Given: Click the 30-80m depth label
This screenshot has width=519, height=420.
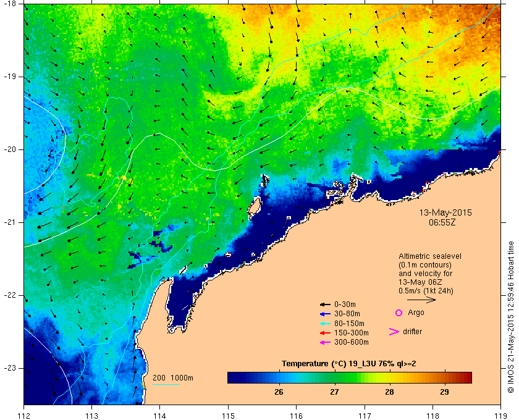Looking at the screenshot, I should coord(347,314).
